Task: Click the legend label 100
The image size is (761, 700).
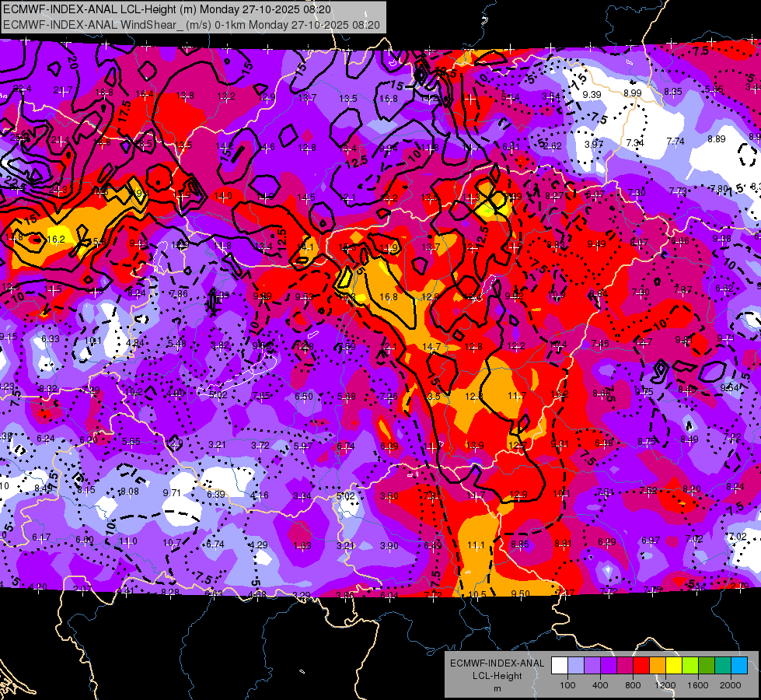Action: [567, 685]
